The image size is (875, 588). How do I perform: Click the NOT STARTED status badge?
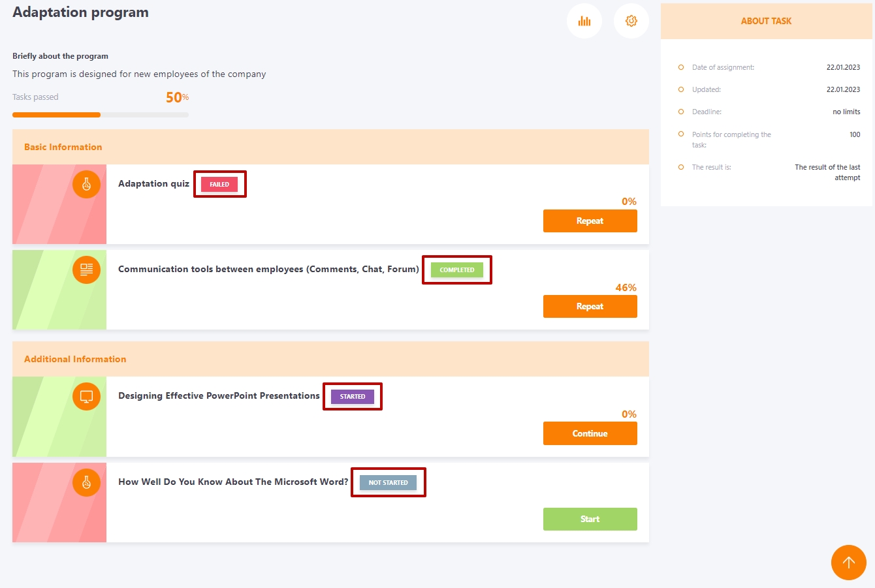(388, 483)
